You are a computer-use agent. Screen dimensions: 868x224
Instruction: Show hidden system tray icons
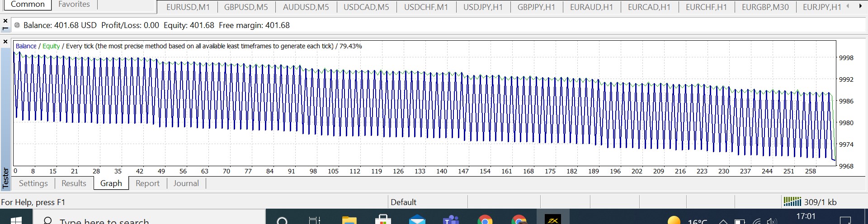[723, 221]
